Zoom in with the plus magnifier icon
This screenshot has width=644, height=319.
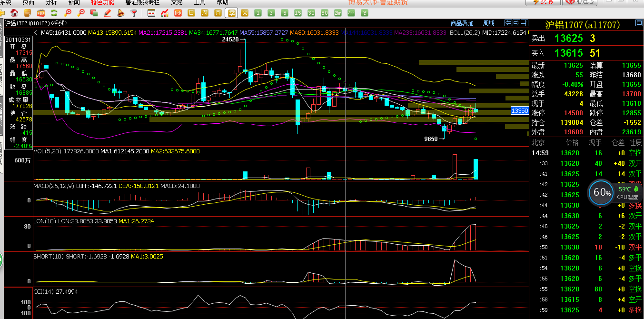point(68,13)
